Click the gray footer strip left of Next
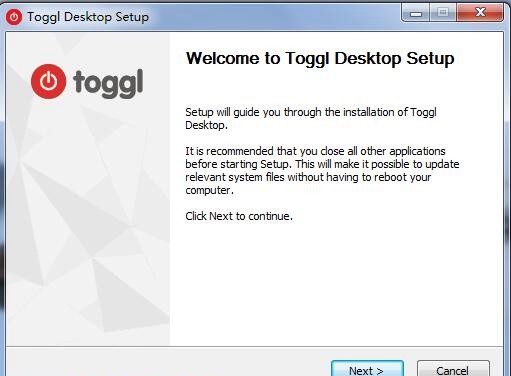511x376 pixels. [167, 363]
